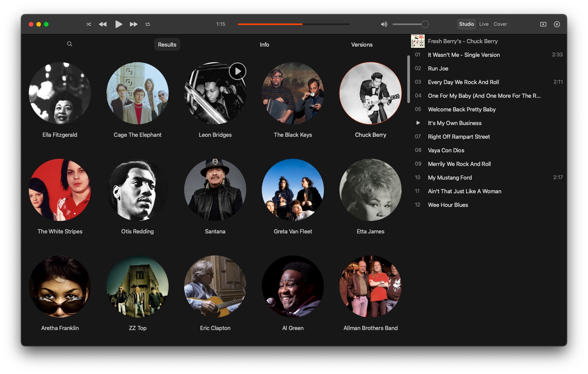Play Leon Bridges via overlay play icon

coord(238,71)
